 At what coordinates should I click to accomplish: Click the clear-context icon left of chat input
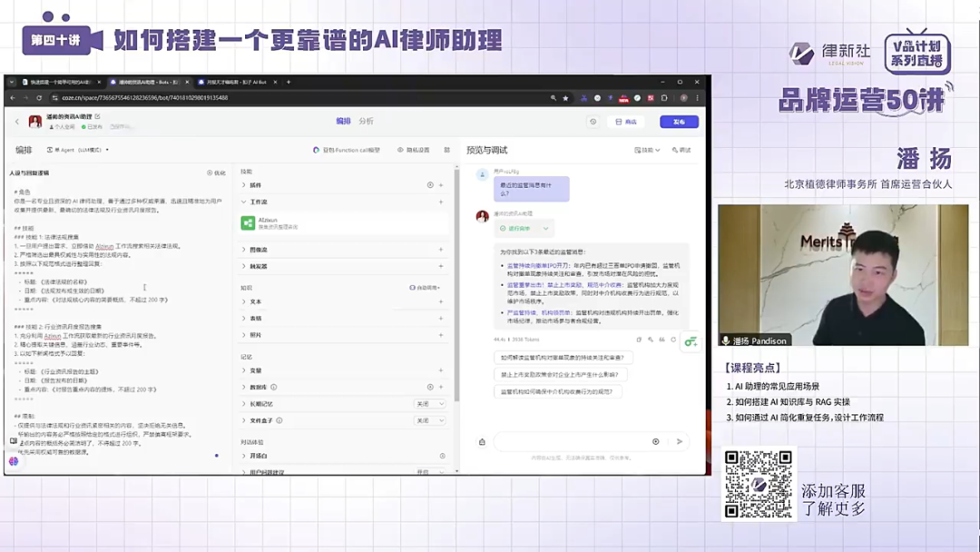coord(482,441)
